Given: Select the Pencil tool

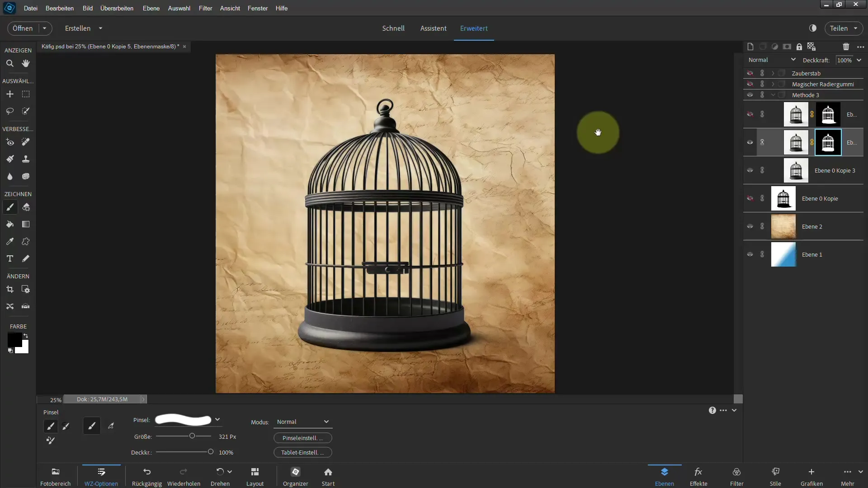Looking at the screenshot, I should point(26,258).
